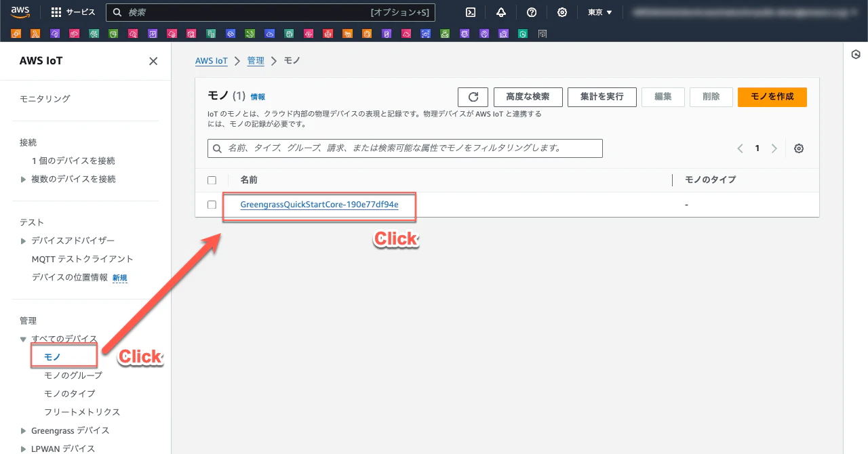Click モノを作成 orange button
Screen dimensions: 868x454
point(772,97)
